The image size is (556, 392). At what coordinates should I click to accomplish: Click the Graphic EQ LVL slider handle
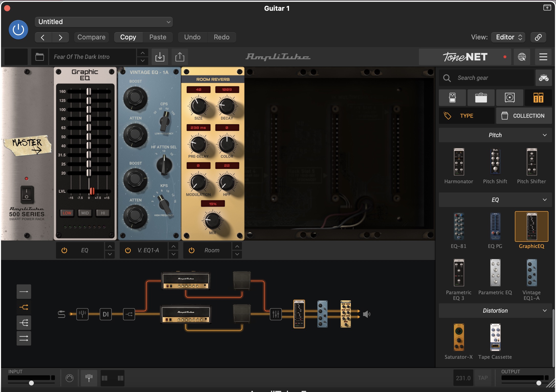tap(92, 191)
